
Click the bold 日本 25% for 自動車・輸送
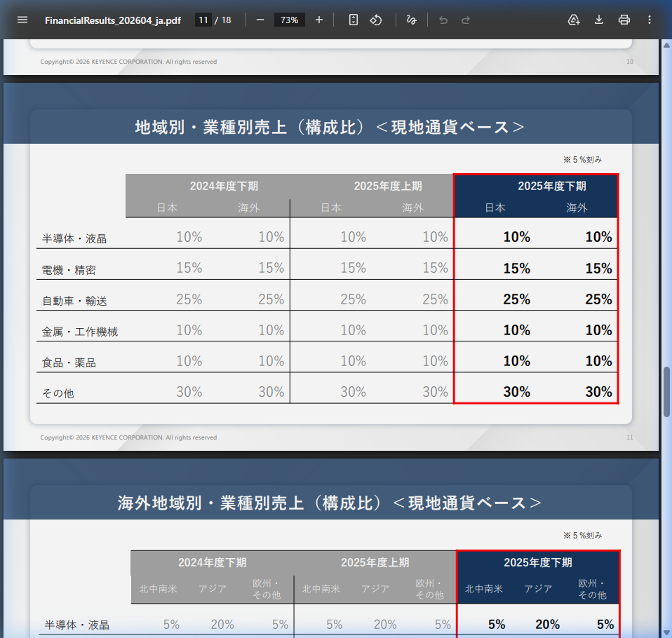pos(517,299)
